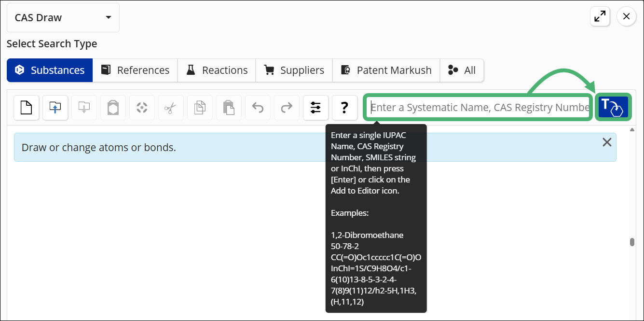Click the '50-78-2' example text
This screenshot has width=644, height=321.
(x=345, y=246)
